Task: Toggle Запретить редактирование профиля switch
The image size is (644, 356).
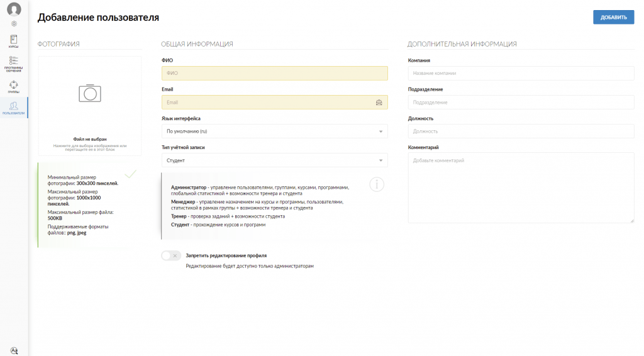Action: point(171,255)
